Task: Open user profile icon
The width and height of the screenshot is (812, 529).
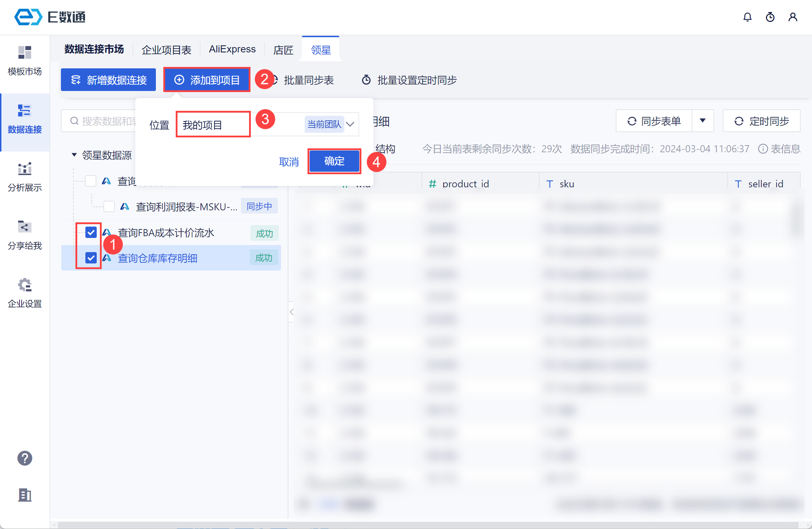Action: (x=793, y=17)
